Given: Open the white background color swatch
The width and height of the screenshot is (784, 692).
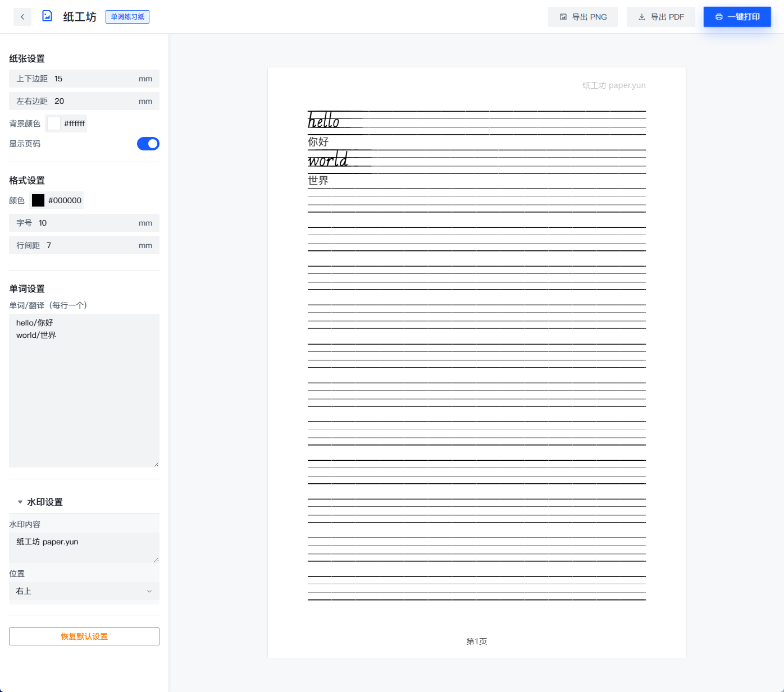Looking at the screenshot, I should [54, 123].
